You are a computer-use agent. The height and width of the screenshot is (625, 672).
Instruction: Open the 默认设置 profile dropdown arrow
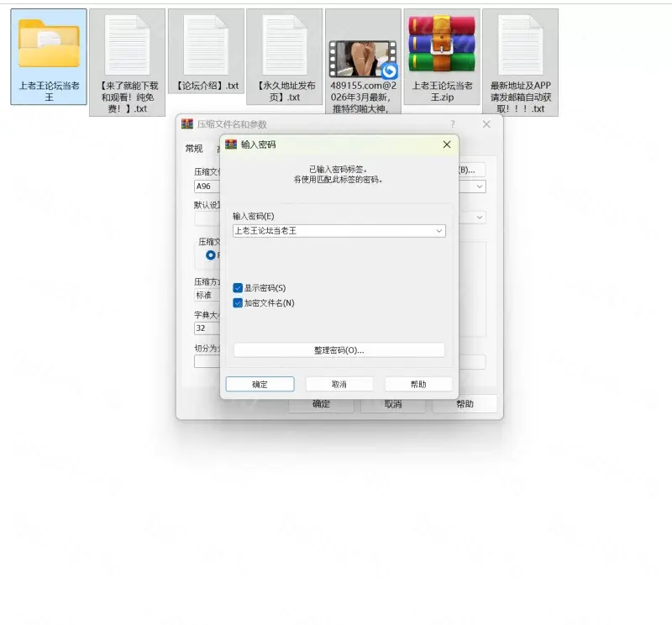[480, 217]
